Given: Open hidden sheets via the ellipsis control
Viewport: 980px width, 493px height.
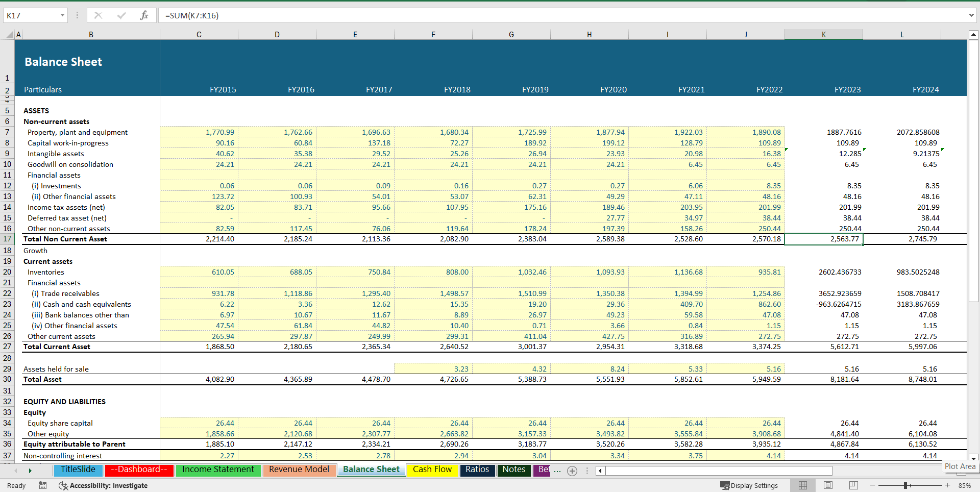Looking at the screenshot, I should pos(558,471).
